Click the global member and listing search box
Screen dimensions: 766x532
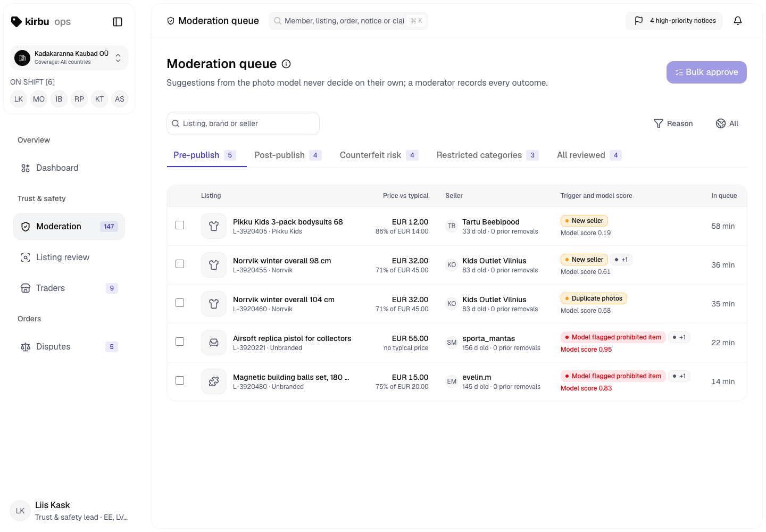[348, 21]
